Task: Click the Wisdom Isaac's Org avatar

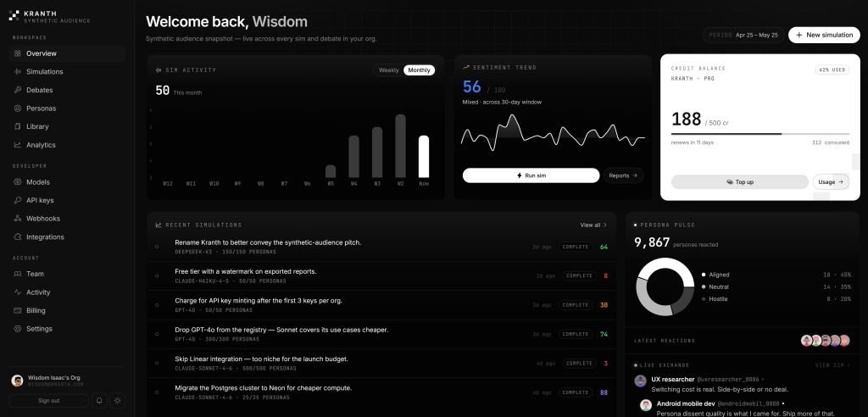Action: click(x=17, y=381)
